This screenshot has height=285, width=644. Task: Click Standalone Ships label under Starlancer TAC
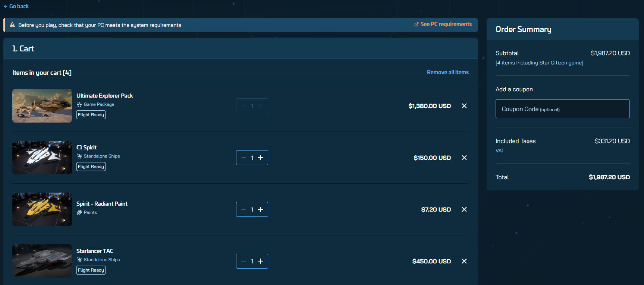coord(102,260)
